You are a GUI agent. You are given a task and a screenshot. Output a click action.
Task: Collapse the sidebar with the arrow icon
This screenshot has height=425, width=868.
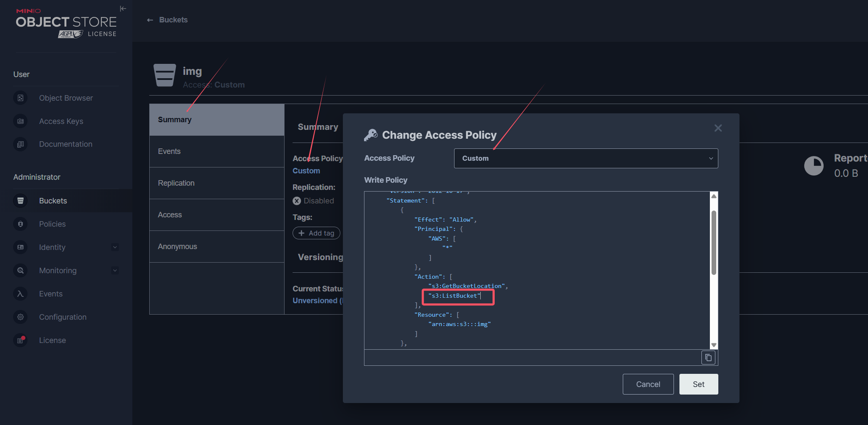coord(123,9)
